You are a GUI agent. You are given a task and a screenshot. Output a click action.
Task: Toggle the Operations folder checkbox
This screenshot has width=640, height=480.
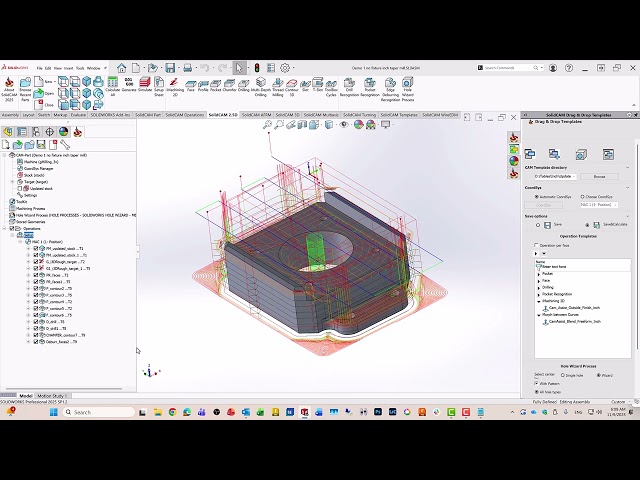coord(12,228)
